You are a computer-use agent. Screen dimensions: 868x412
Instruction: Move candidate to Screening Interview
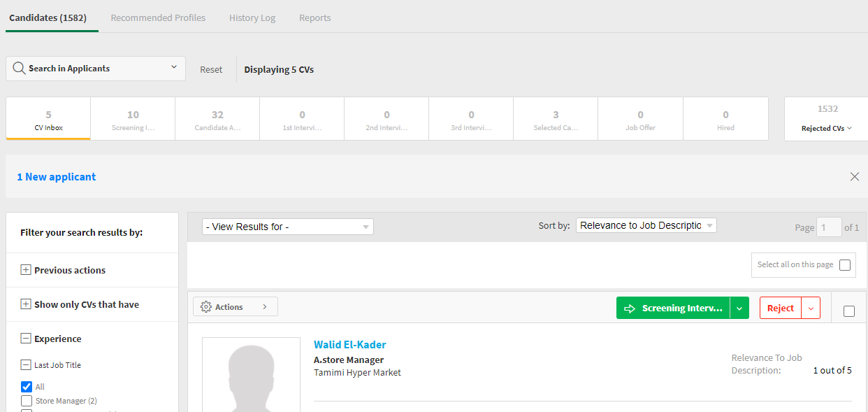click(x=673, y=308)
